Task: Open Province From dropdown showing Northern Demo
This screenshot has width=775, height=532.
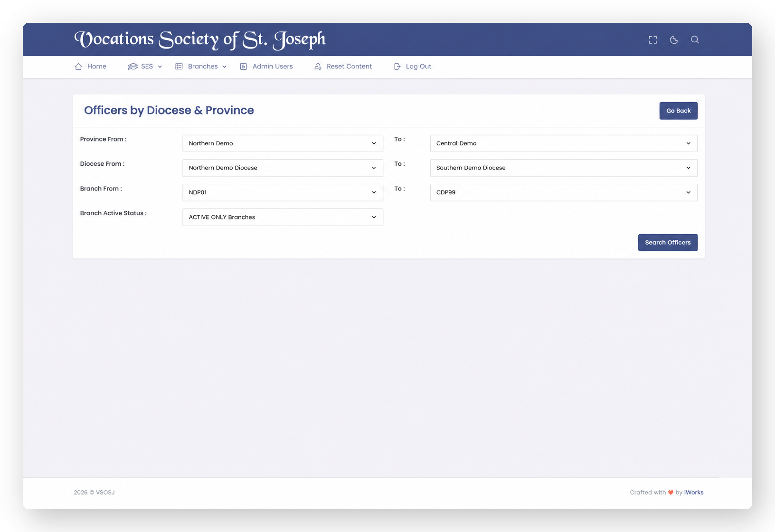Action: [x=283, y=143]
